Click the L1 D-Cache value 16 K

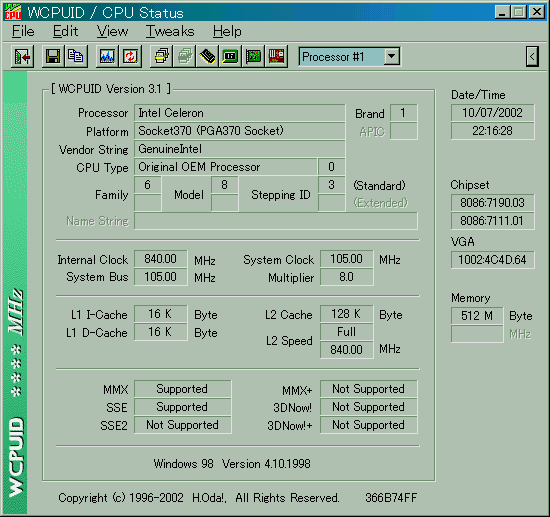click(x=160, y=332)
